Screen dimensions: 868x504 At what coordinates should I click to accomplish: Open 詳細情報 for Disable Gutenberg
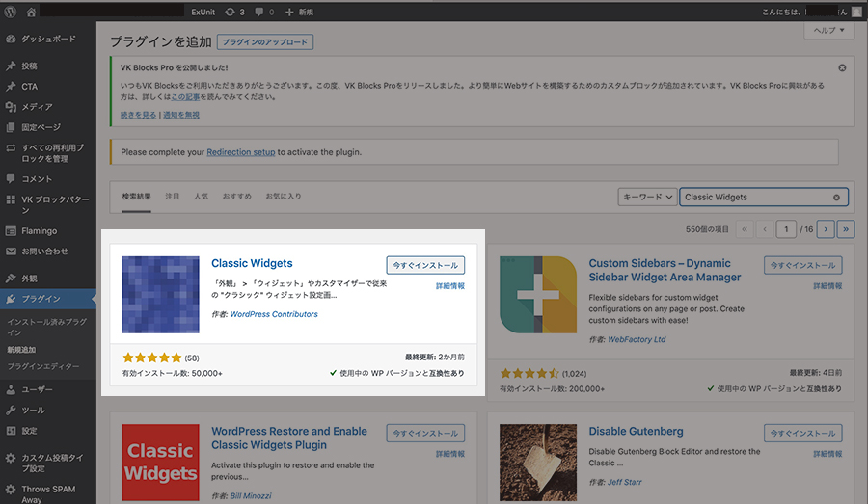click(x=827, y=454)
